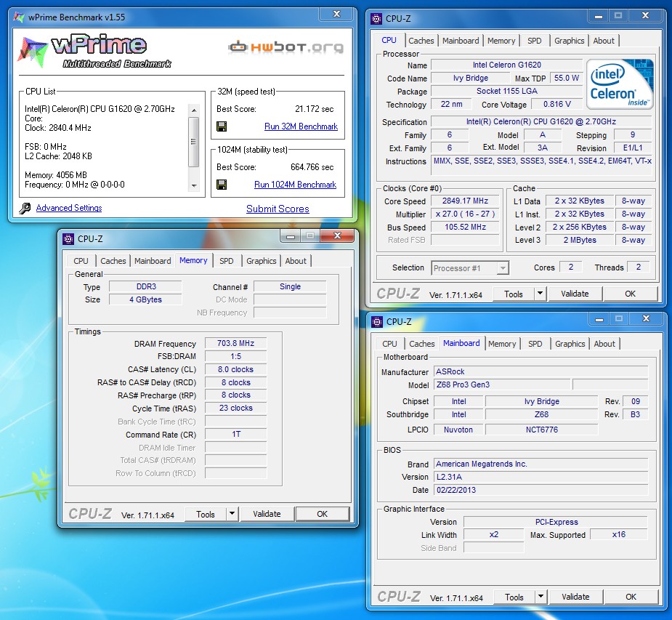Open Advanced Settings link in wPrime
The image size is (672, 620).
click(69, 208)
